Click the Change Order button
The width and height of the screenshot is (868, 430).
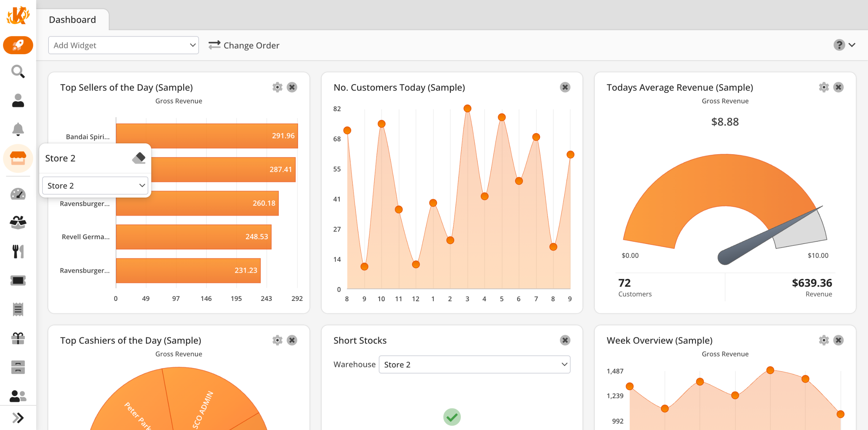pyautogui.click(x=244, y=45)
